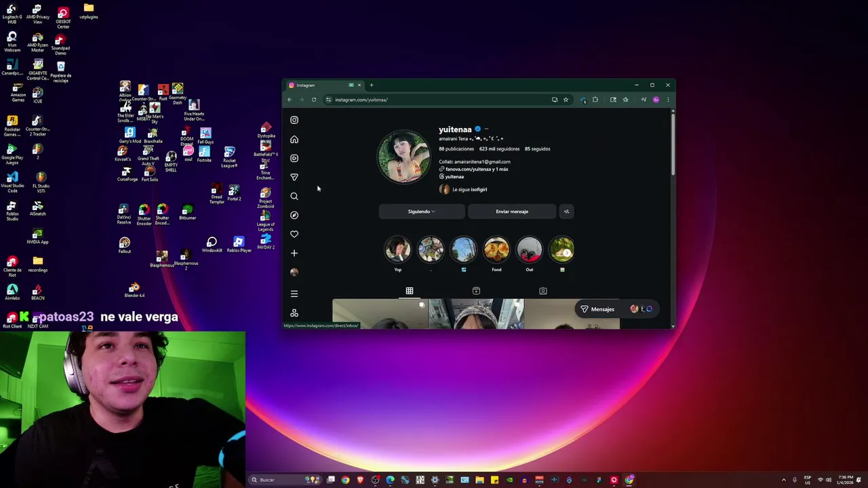Open Instagram notifications heart icon
Image resolution: width=868 pixels, height=488 pixels.
(294, 234)
